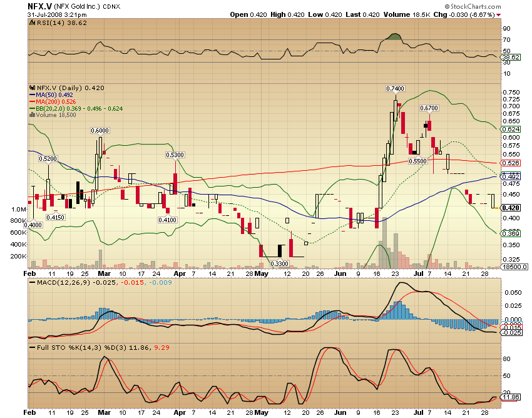Screen dimensions: 532x418
Task: Click the 0.3300 low price label
Action: tap(279, 265)
